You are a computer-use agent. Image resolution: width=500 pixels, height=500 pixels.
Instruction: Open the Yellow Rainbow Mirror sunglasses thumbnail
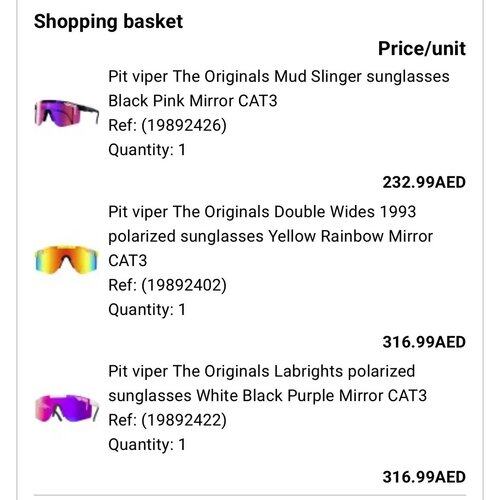coord(66,260)
